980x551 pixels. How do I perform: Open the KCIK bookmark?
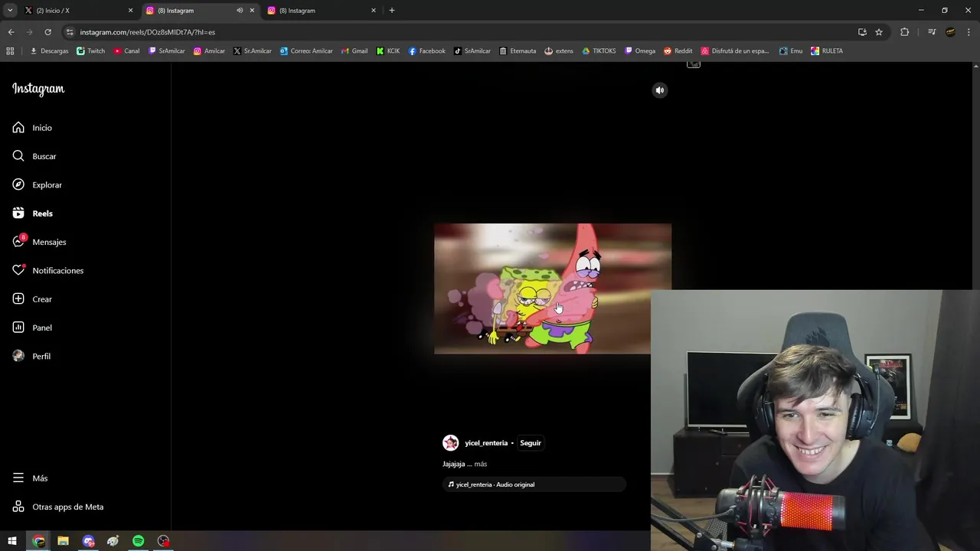(388, 51)
